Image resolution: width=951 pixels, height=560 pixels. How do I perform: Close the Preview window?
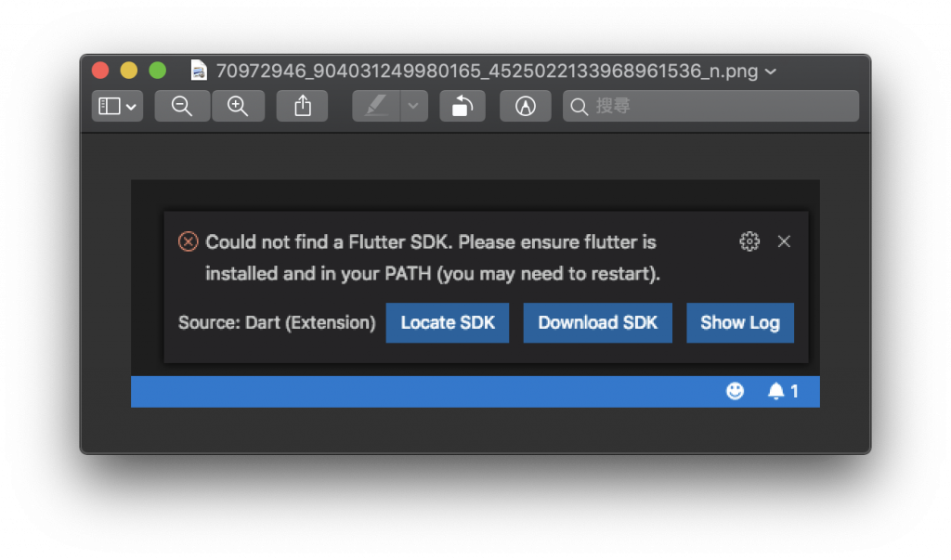[100, 71]
